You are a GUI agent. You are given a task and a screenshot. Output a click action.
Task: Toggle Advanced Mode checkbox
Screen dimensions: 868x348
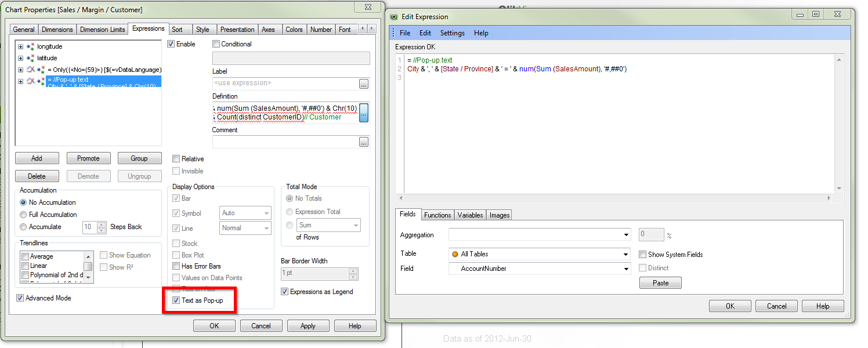point(20,298)
